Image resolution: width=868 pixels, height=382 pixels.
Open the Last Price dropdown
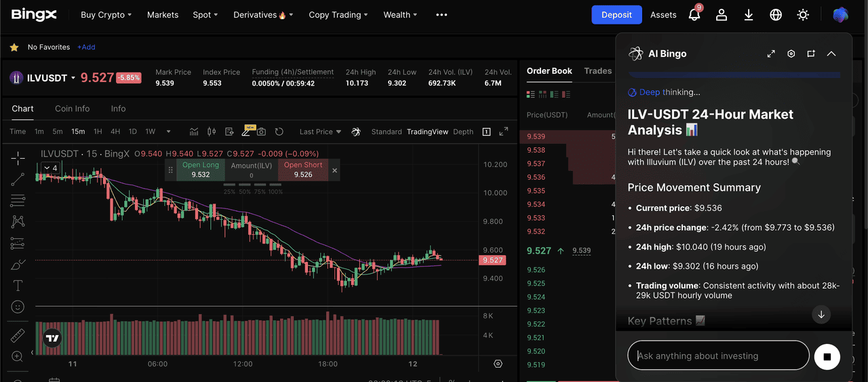(320, 132)
